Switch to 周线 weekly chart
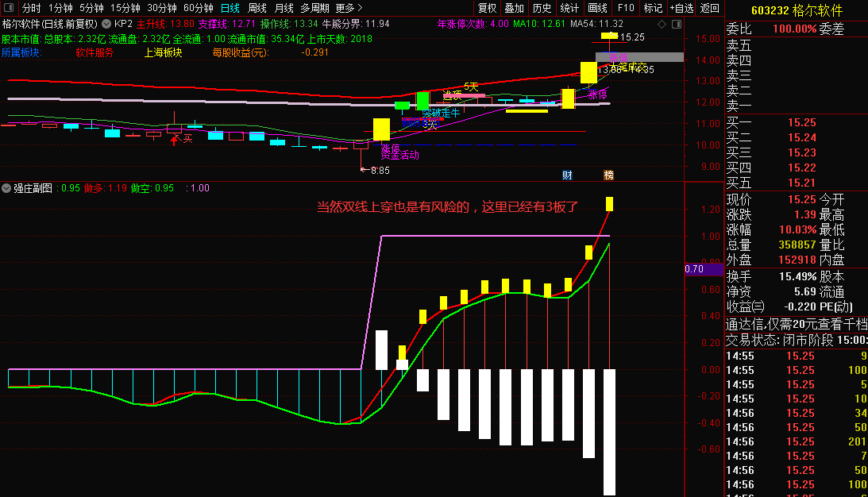The height and width of the screenshot is (497, 868). (257, 8)
